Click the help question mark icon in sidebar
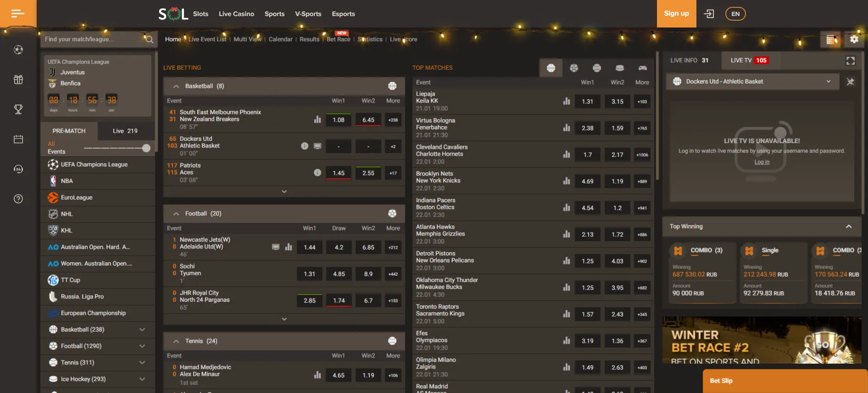This screenshot has height=393, width=868. click(x=18, y=199)
